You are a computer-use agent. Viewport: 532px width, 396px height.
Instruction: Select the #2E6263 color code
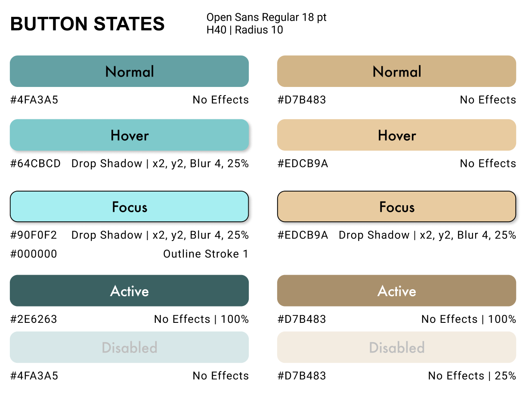(34, 319)
